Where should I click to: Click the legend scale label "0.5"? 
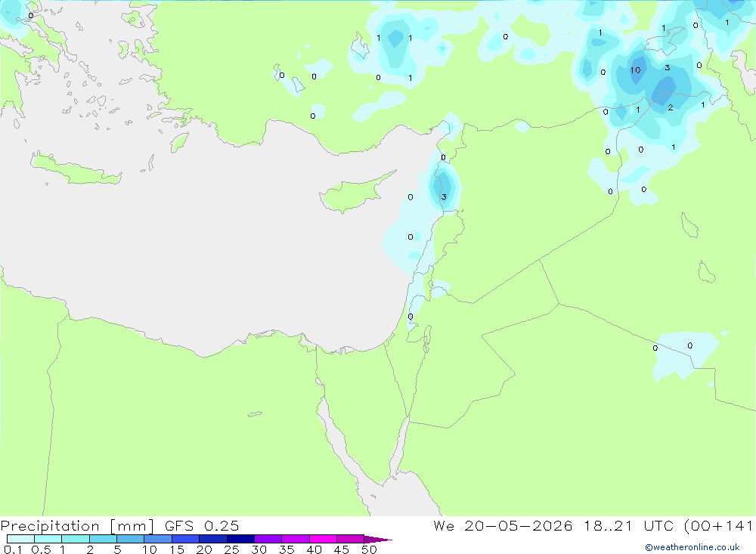[x=41, y=549]
